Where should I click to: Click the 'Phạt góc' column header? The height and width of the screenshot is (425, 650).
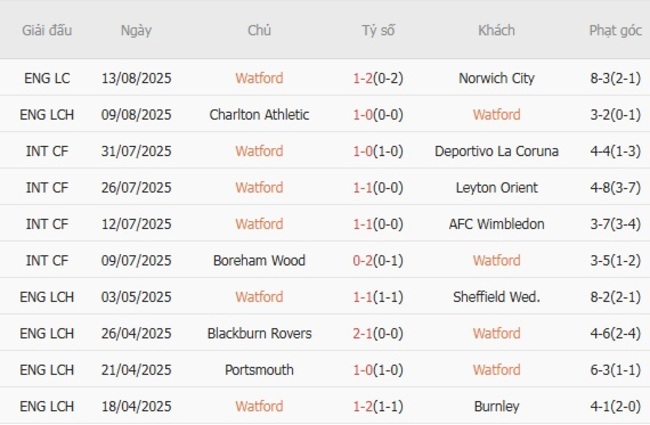(x=615, y=30)
